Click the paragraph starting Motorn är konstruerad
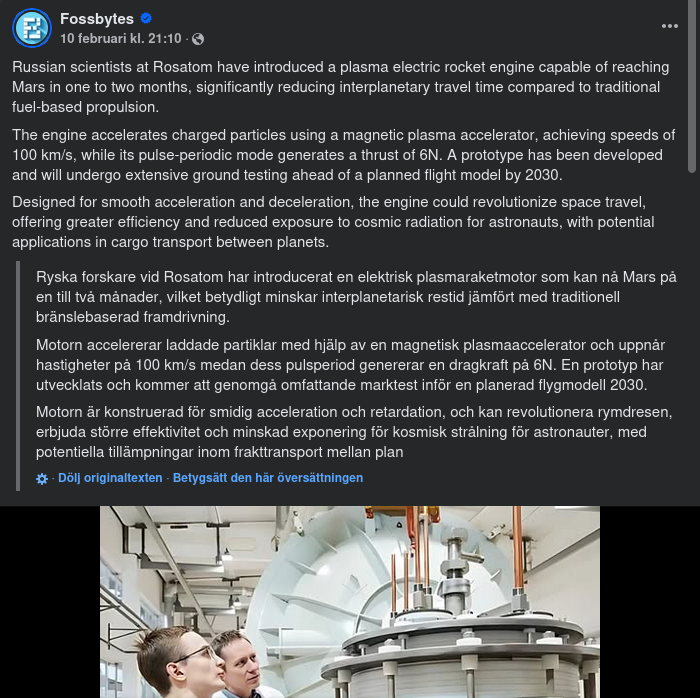700x698 pixels. [354, 432]
